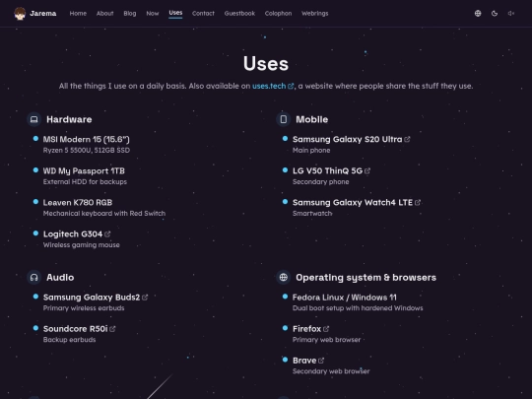Viewport: 532px width, 399px height.
Task: Click the Mobile section heading
Action: click(312, 119)
